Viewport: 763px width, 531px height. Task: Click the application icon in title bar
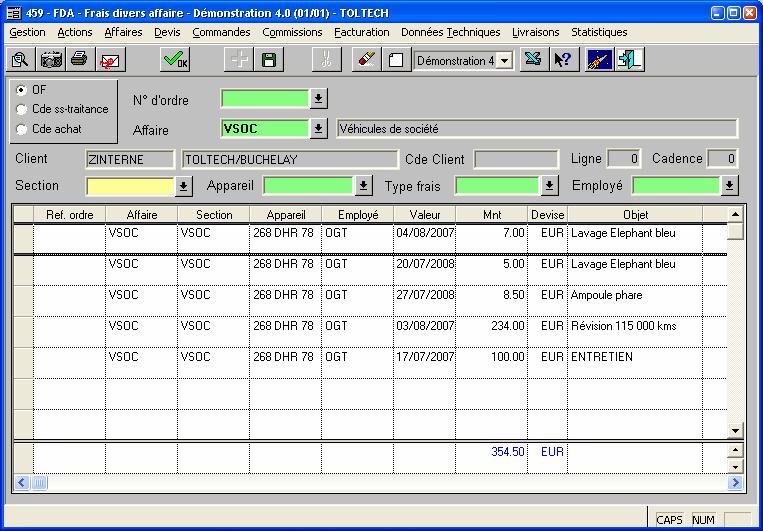pos(14,13)
